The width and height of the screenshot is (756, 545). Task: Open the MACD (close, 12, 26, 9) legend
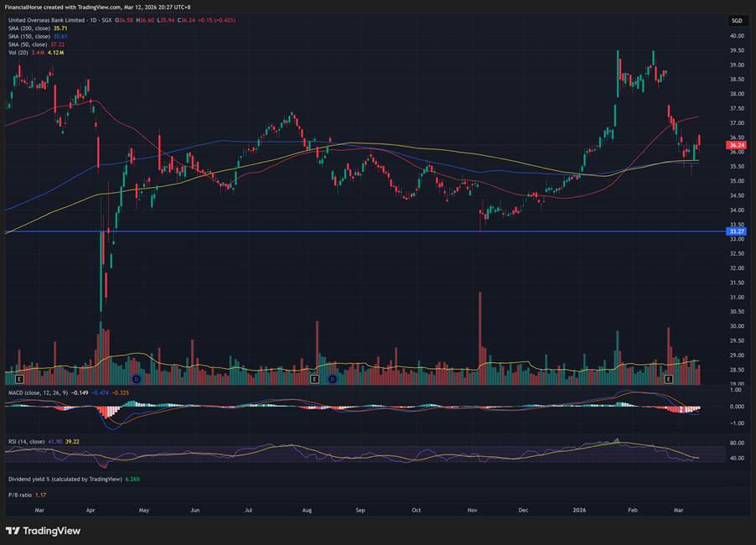37,391
